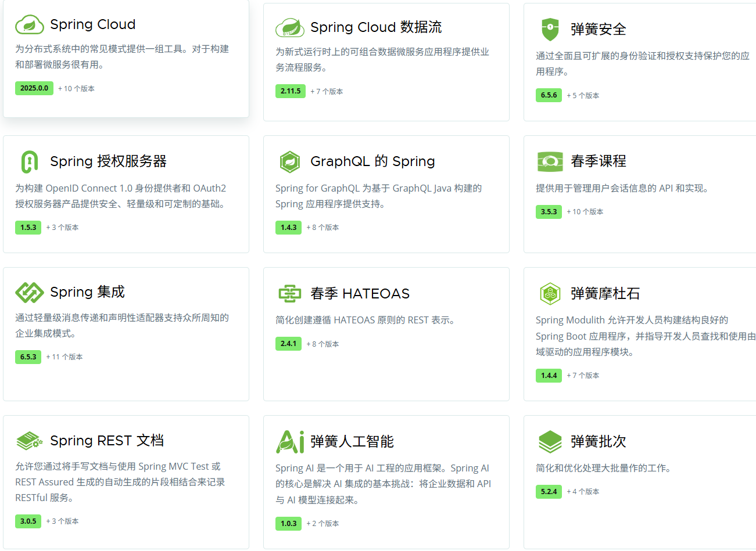
Task: Open the 春季课程 project title
Action: (598, 161)
